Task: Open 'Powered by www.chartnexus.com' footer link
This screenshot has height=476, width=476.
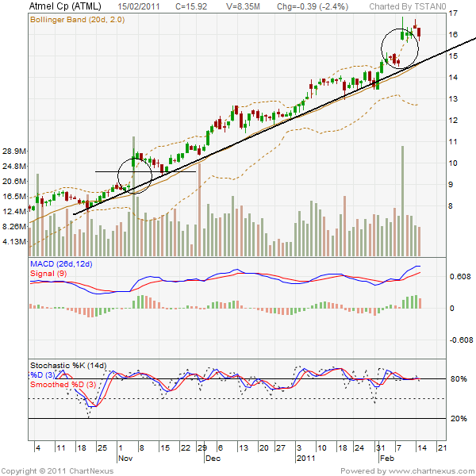Action: click(x=408, y=470)
